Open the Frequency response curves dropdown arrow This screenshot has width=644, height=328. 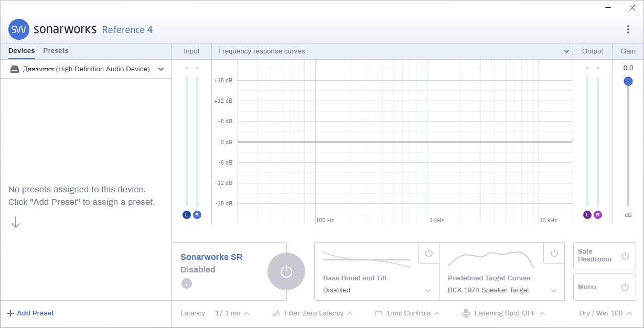[x=566, y=51]
